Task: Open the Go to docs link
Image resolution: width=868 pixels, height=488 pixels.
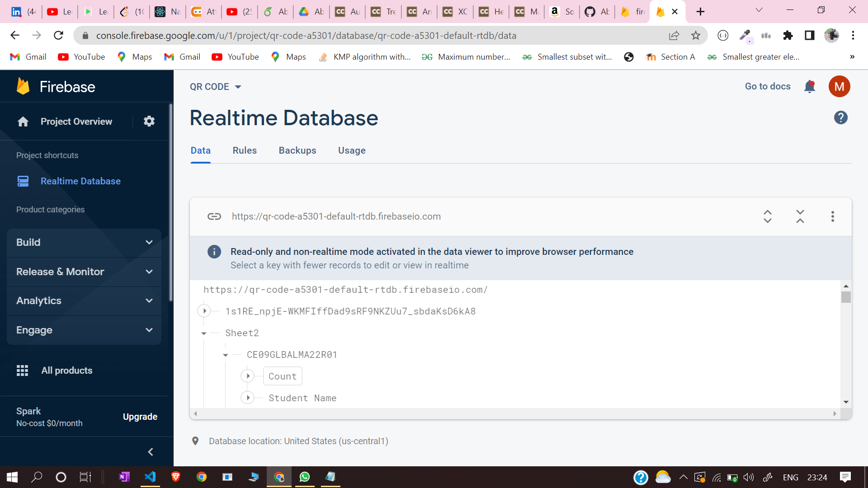Action: click(768, 86)
